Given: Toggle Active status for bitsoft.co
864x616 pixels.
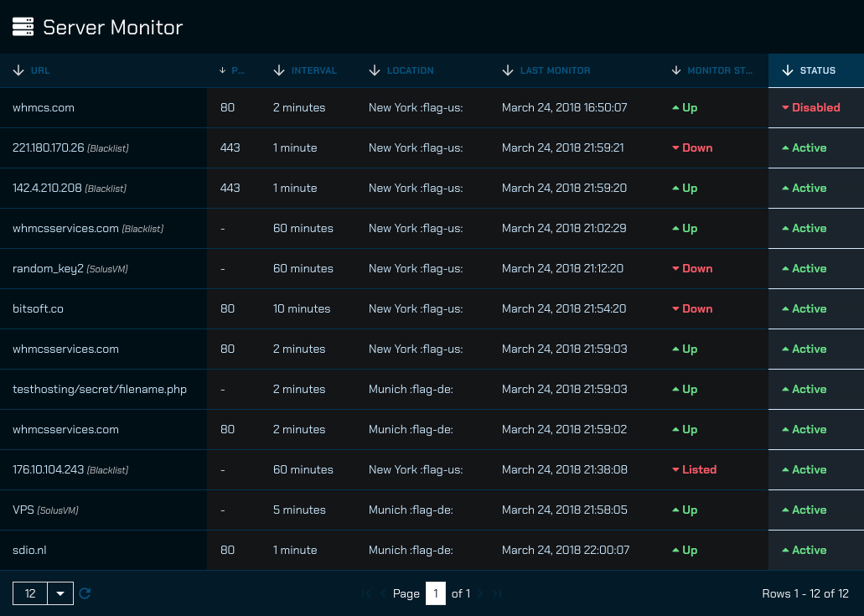Looking at the screenshot, I should point(804,308).
